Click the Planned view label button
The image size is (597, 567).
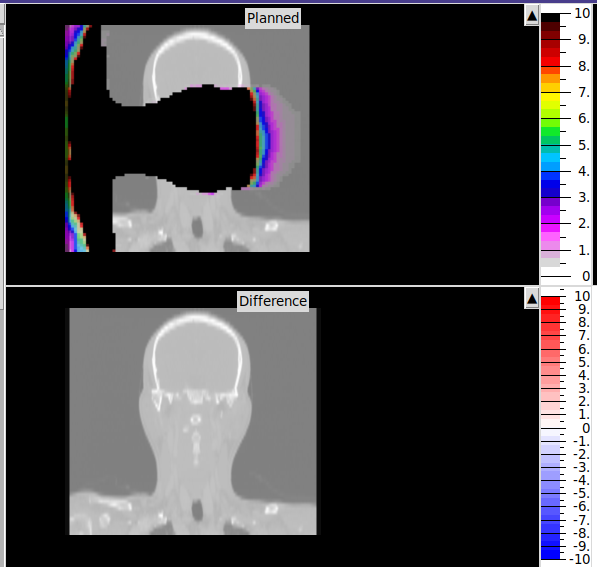click(273, 18)
